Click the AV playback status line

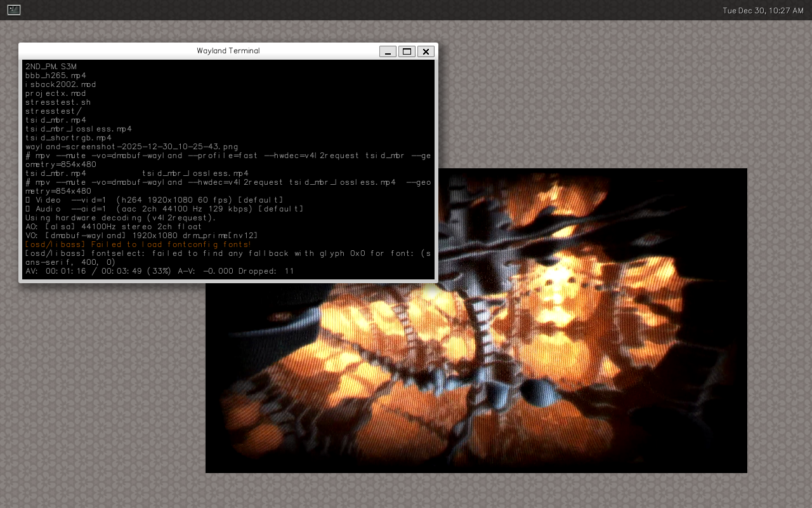tap(159, 271)
